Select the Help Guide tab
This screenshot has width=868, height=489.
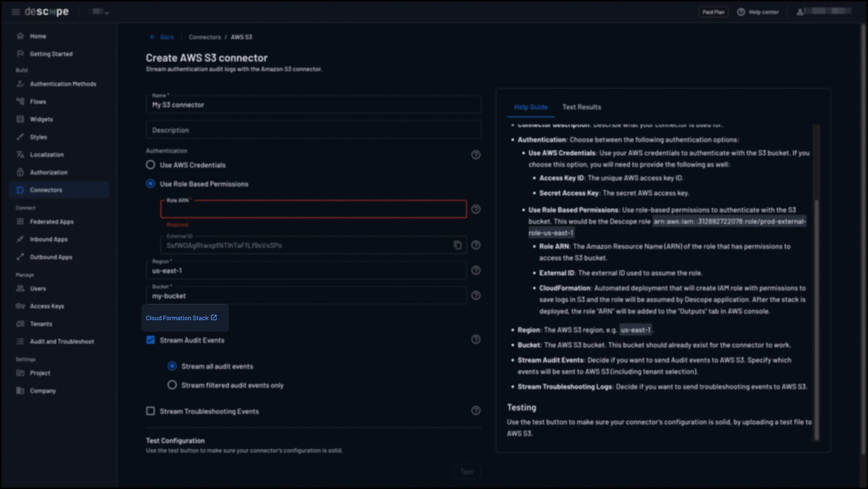pyautogui.click(x=531, y=107)
